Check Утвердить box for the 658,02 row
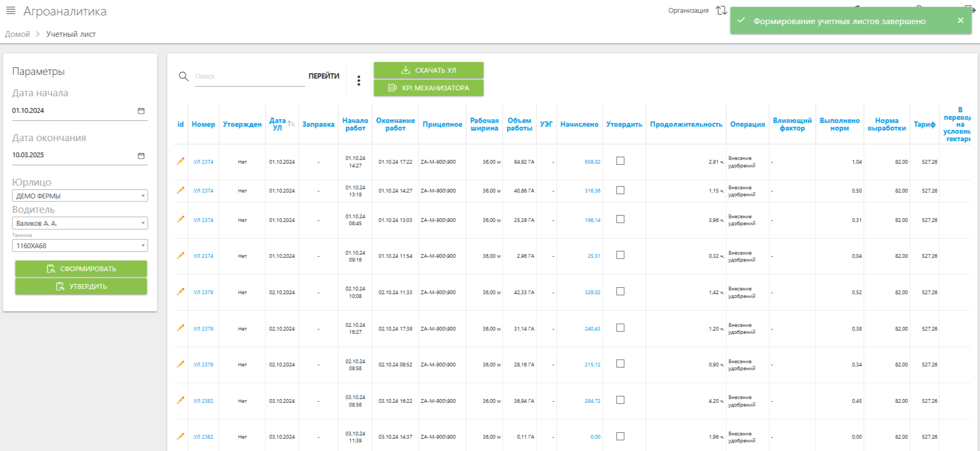 [620, 161]
